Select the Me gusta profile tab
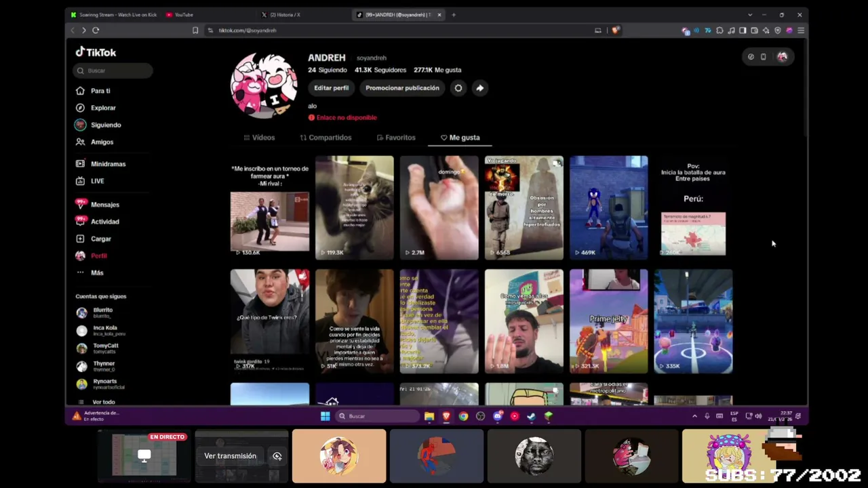Viewport: 868px width, 488px height. [460, 138]
